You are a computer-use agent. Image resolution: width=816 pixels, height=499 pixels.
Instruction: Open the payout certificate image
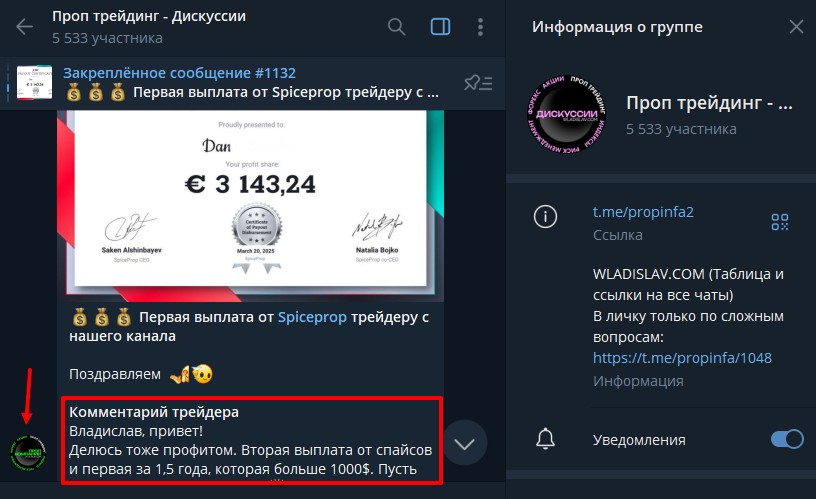[x=250, y=205]
